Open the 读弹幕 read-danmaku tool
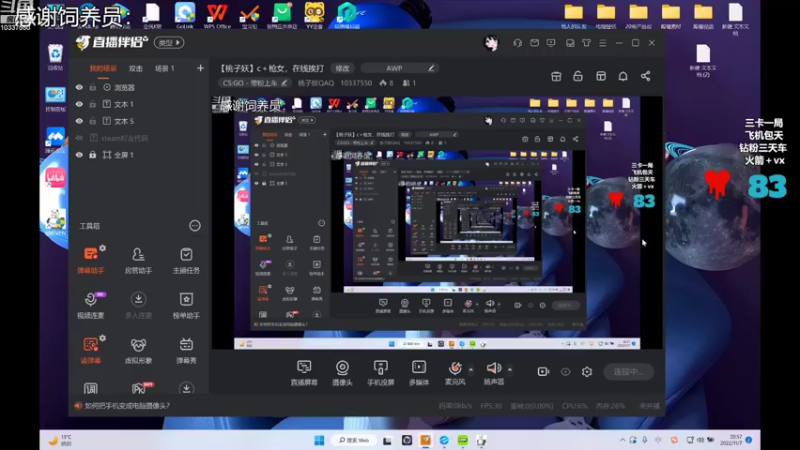This screenshot has width=800, height=450. (x=91, y=350)
